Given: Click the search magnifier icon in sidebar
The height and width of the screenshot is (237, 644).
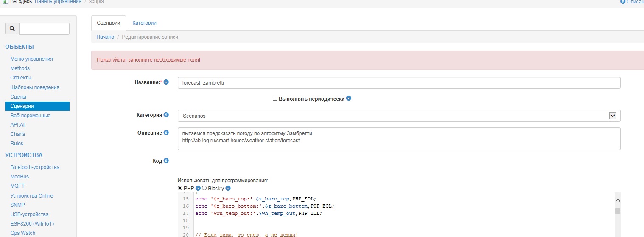Looking at the screenshot, I should 12,29.
